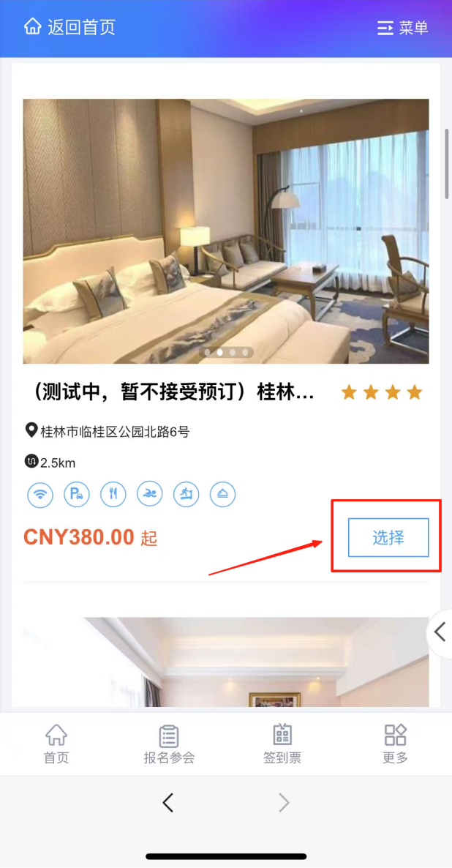Expand the side panel chevron arrow
Viewport: 452px width, 868px height.
tap(440, 632)
